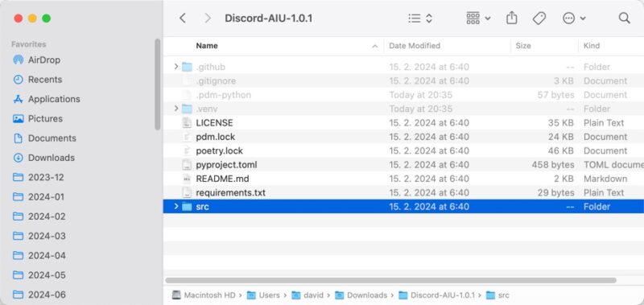
Task: Click the Edit Tags icon
Action: coord(539,18)
